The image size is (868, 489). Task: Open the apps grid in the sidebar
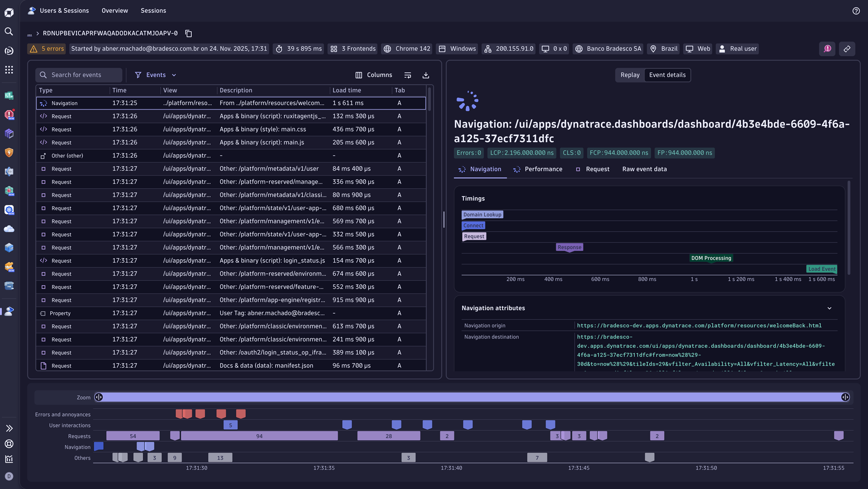tap(9, 70)
